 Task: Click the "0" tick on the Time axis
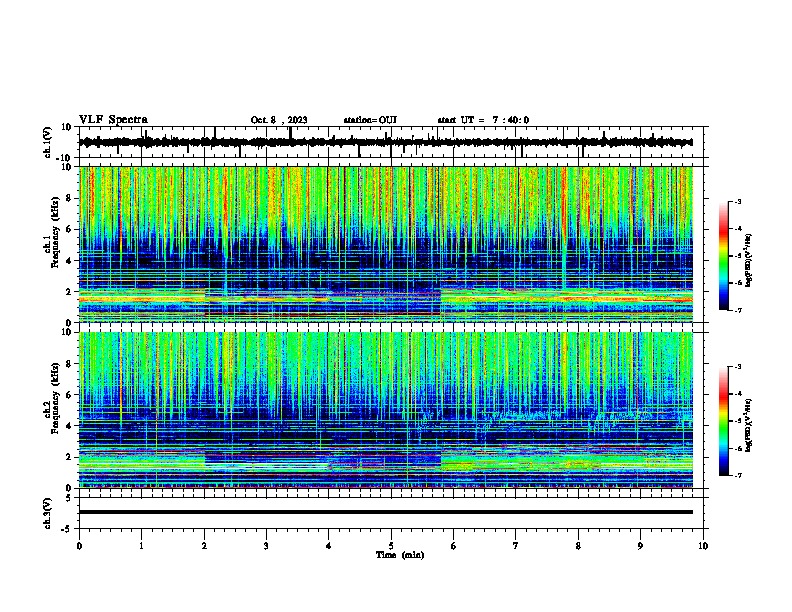click(79, 546)
